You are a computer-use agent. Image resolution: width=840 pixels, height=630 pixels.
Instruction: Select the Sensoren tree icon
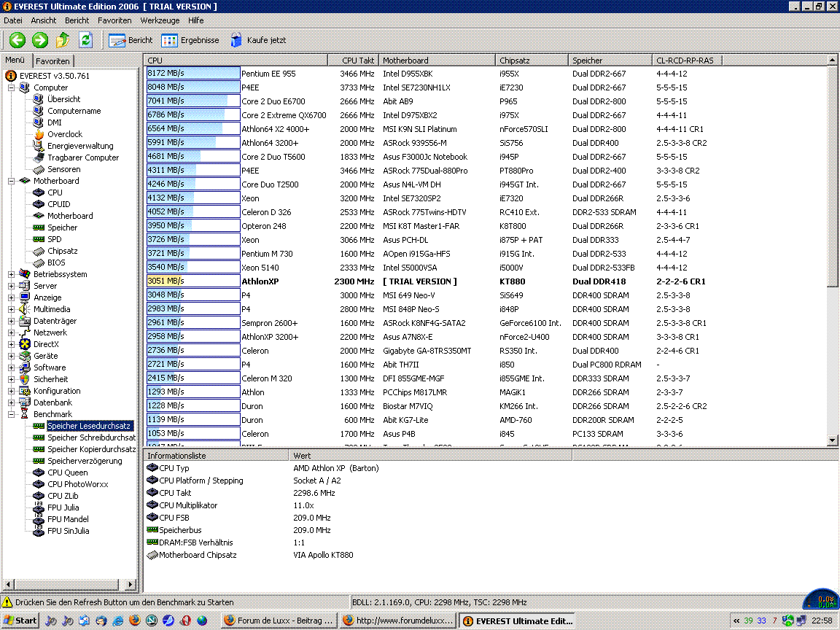point(39,169)
